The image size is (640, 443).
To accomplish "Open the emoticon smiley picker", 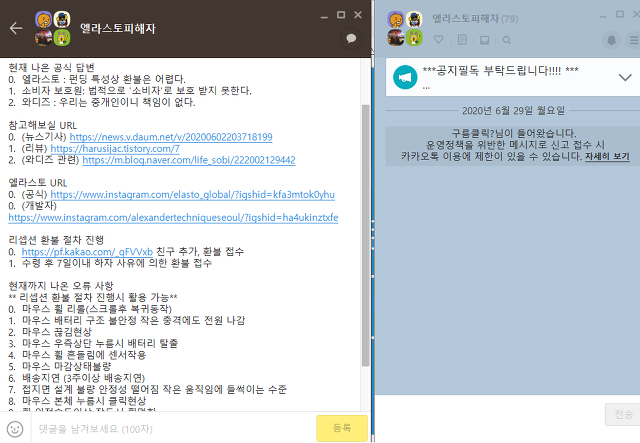I will click(x=15, y=429).
